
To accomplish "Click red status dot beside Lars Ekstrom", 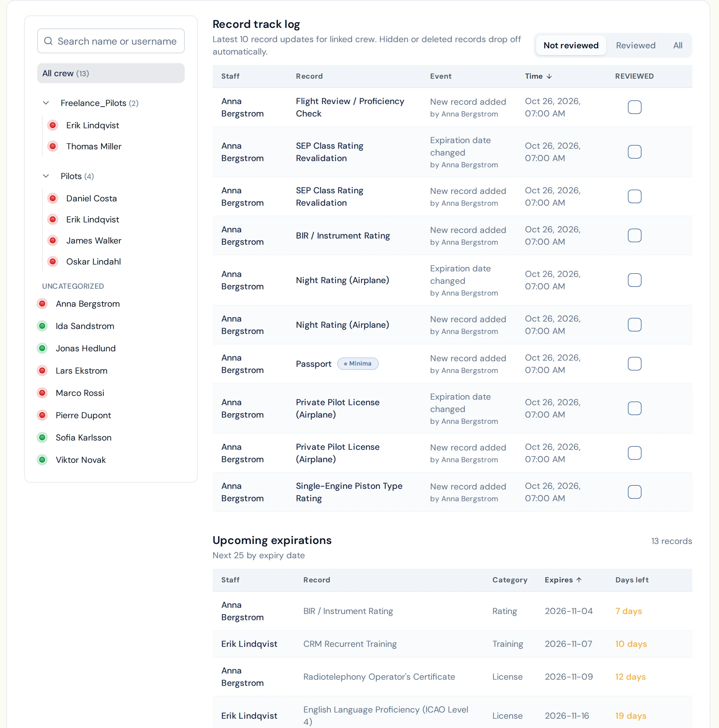I will (42, 371).
